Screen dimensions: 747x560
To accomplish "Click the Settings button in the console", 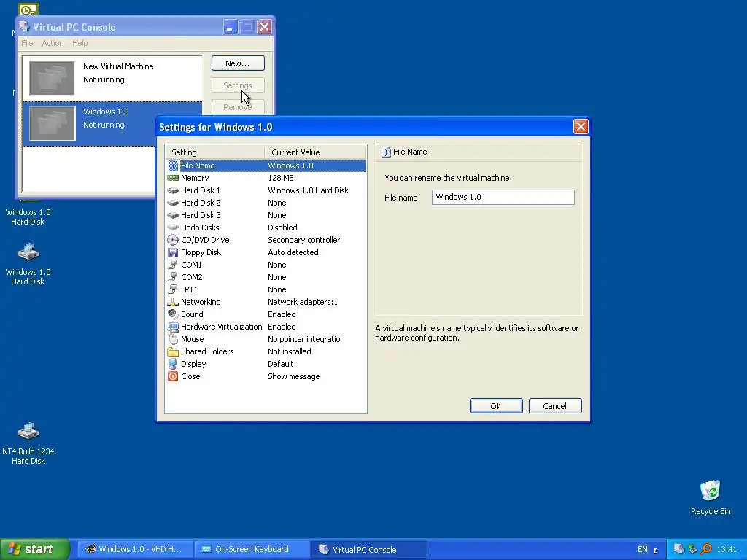I will (x=238, y=85).
